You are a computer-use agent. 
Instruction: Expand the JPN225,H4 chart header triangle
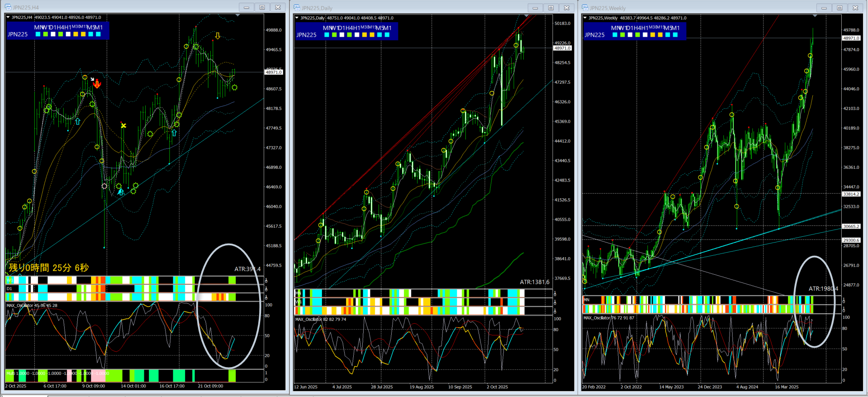pyautogui.click(x=8, y=18)
